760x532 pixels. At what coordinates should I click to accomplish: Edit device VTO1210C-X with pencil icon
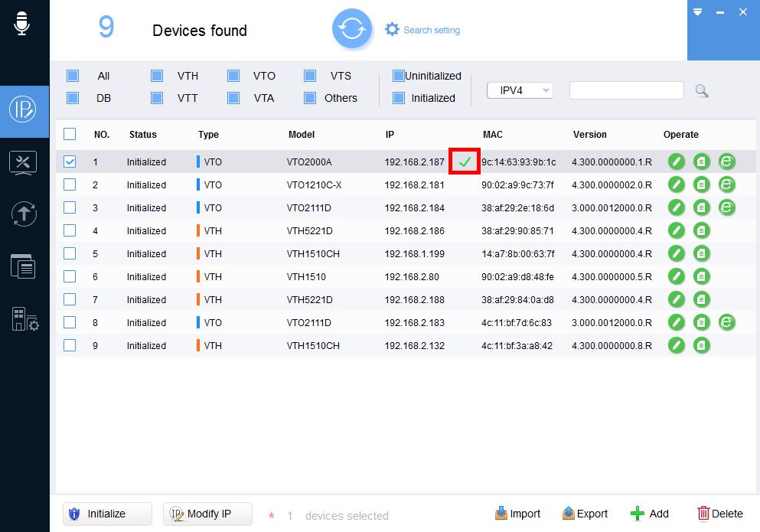tap(677, 184)
